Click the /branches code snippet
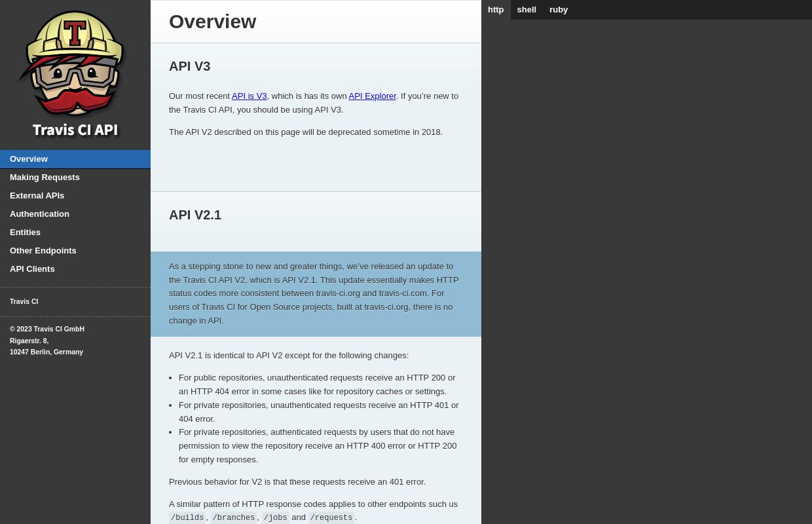Viewport: 812px width, 524px height. click(234, 518)
